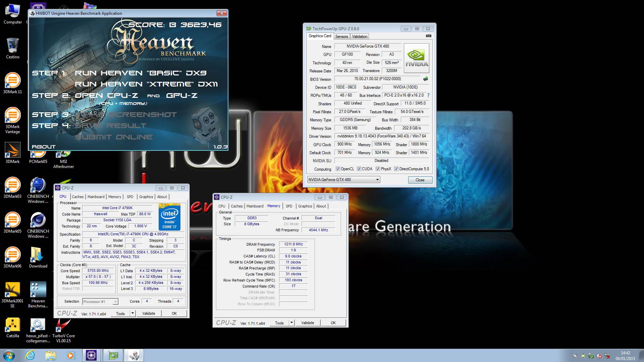Open Windows Start button

9,355
